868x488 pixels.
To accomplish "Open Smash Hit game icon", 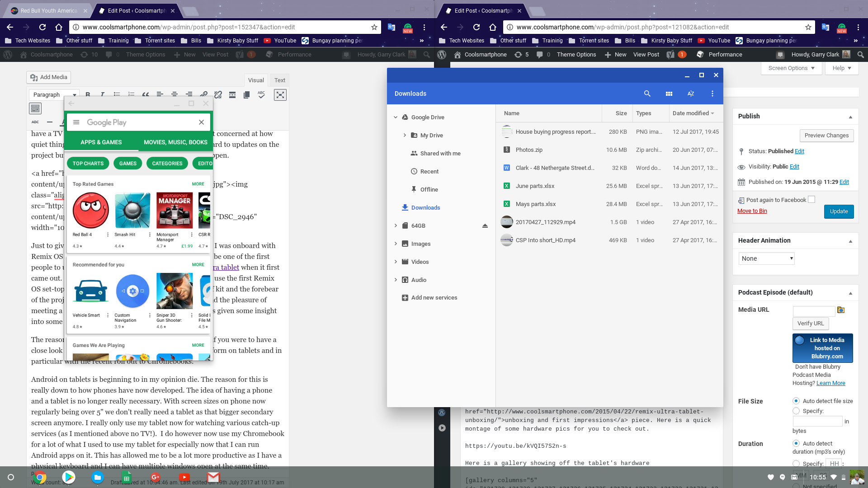I will pyautogui.click(x=132, y=210).
